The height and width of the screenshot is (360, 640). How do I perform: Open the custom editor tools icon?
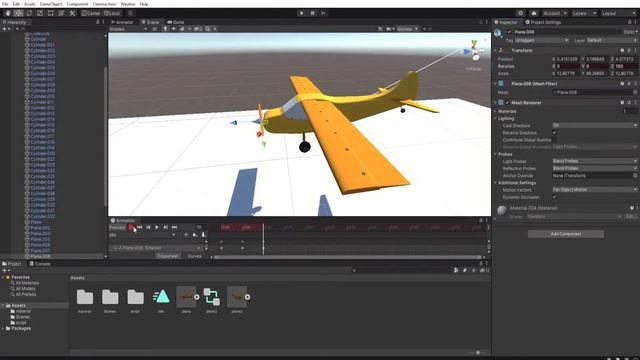point(72,13)
